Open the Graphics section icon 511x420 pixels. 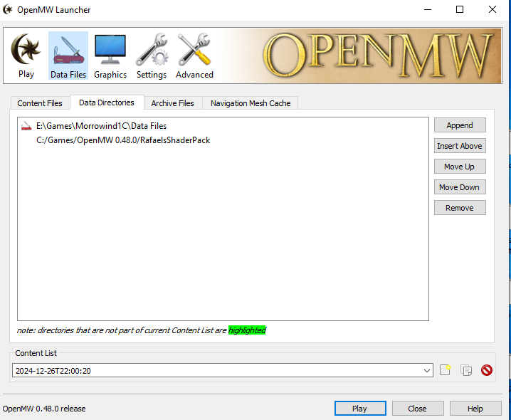click(110, 56)
